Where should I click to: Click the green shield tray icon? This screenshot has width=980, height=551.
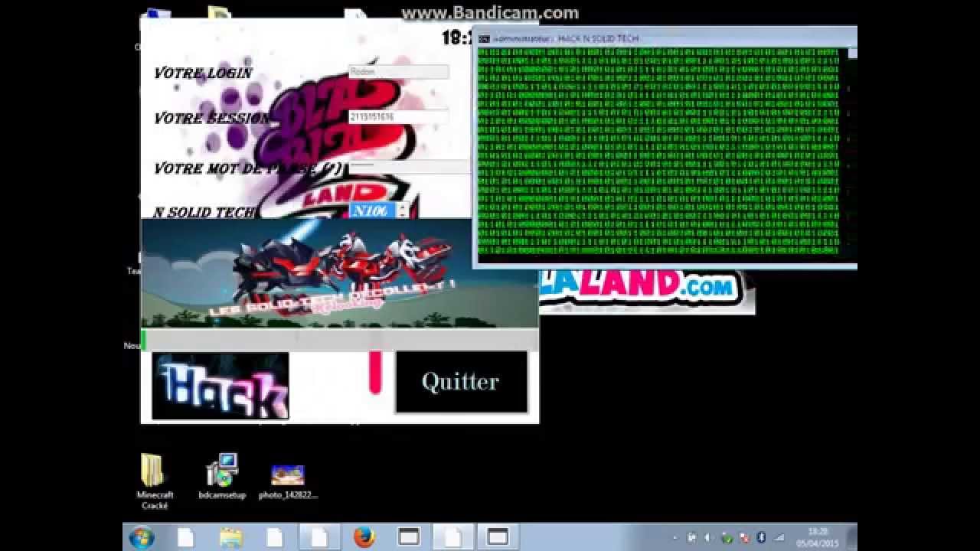[x=726, y=538]
